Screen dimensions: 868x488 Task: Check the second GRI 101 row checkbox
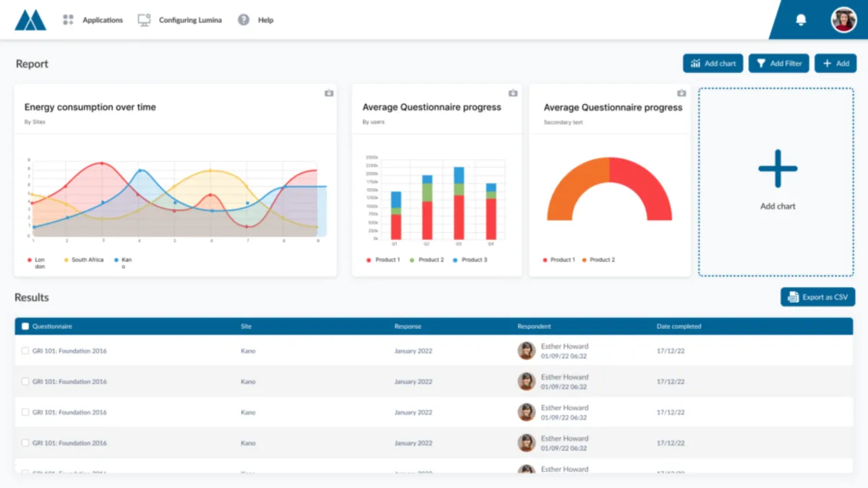(x=25, y=382)
